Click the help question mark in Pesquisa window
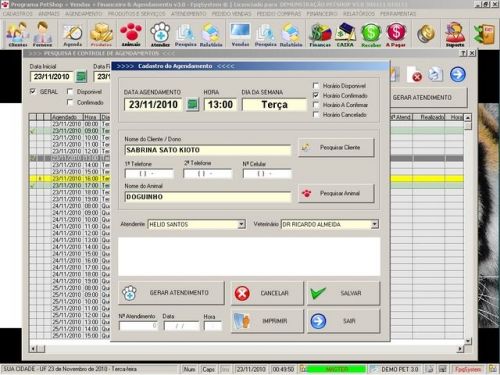The height and width of the screenshot is (375, 500). [x=463, y=53]
